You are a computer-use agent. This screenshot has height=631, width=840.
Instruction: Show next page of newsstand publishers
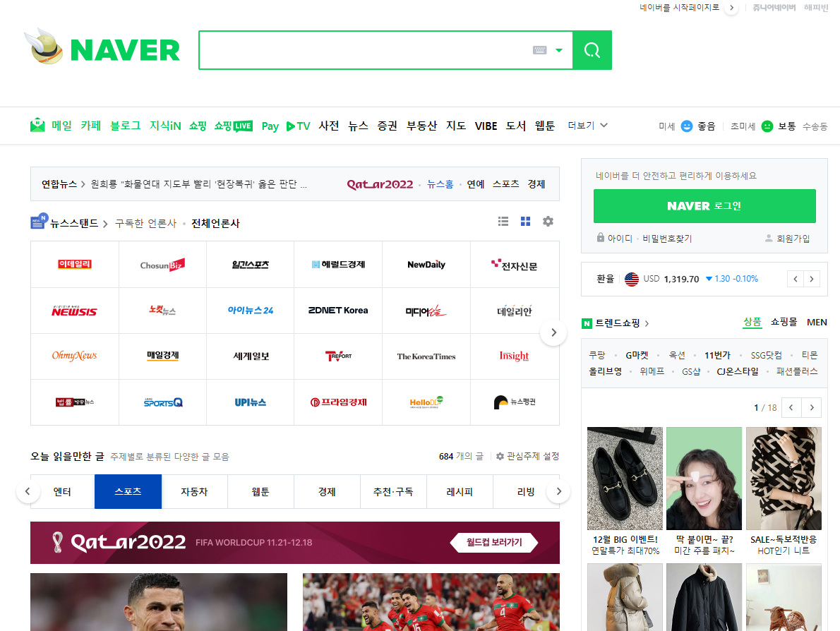(554, 332)
